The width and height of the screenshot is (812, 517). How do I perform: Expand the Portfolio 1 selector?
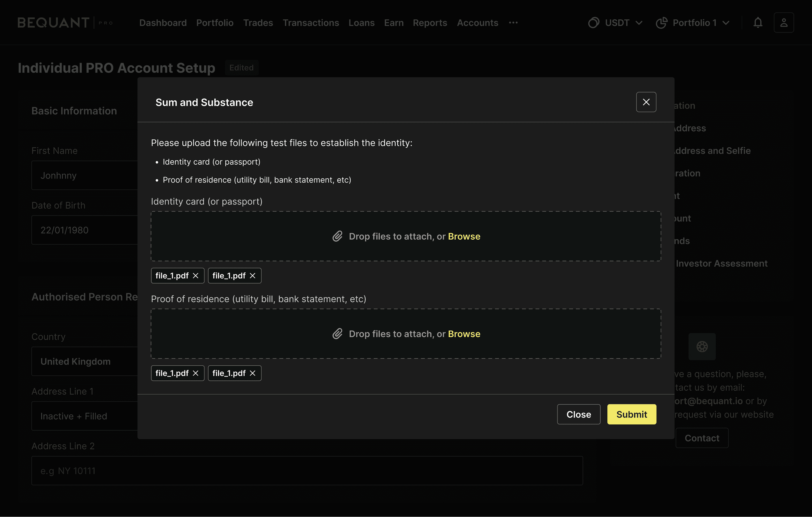coord(693,22)
